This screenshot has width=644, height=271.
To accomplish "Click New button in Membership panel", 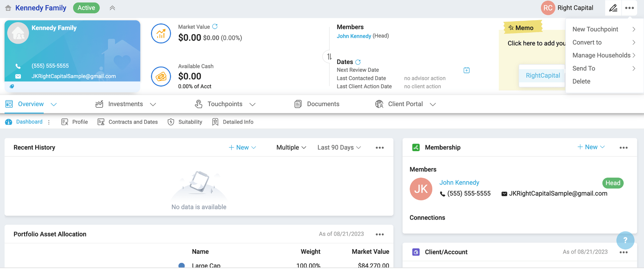I will (591, 147).
